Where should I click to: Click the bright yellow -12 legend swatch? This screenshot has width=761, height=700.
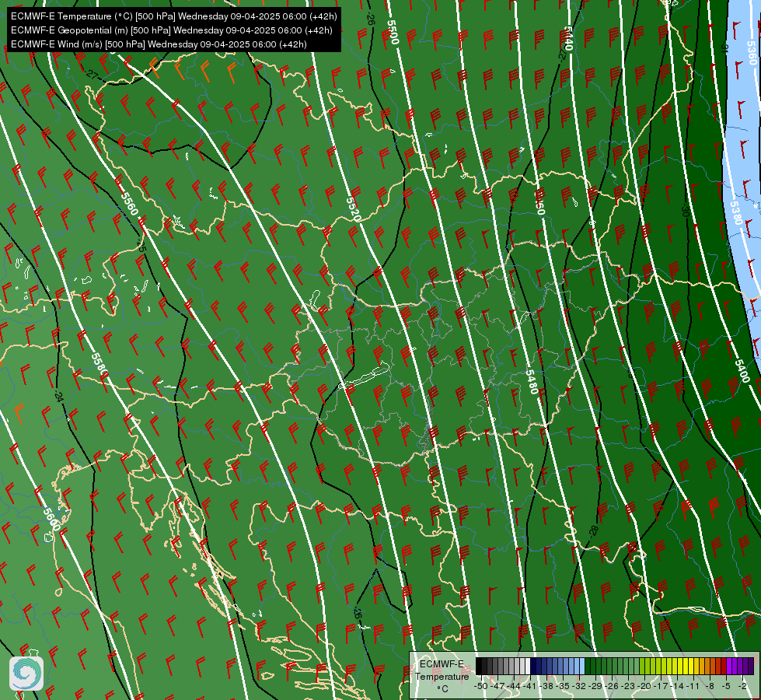(691, 666)
